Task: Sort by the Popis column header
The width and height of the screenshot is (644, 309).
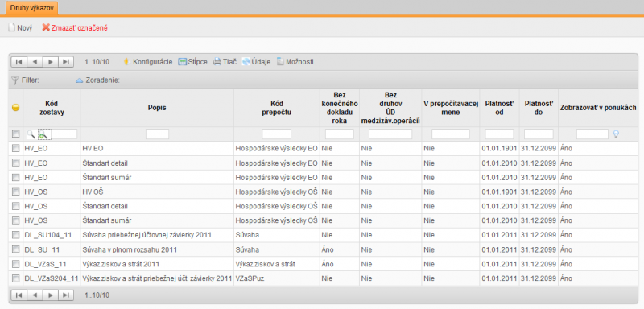Action: pos(157,108)
